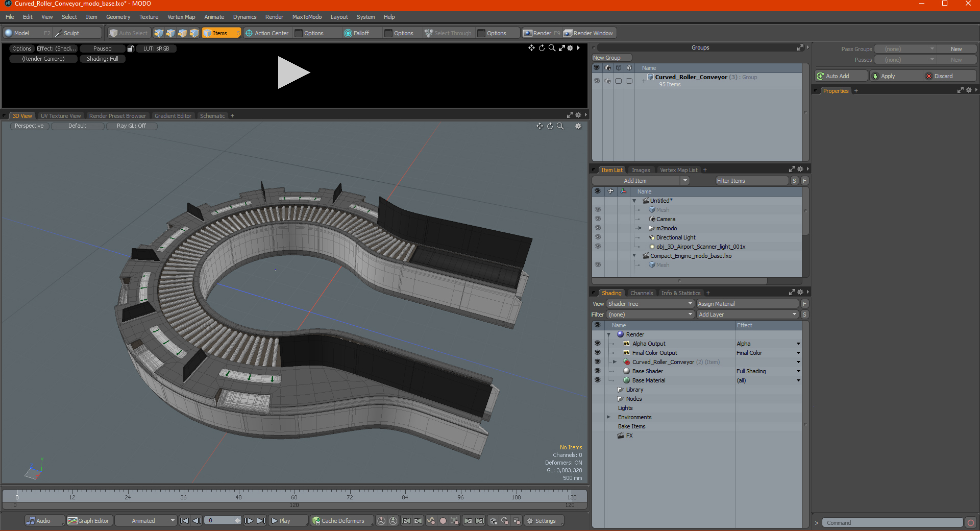Screen dimensions: 980x531
Task: Collapse Compact_Engine_modo_base.lxo scene
Action: pos(634,256)
